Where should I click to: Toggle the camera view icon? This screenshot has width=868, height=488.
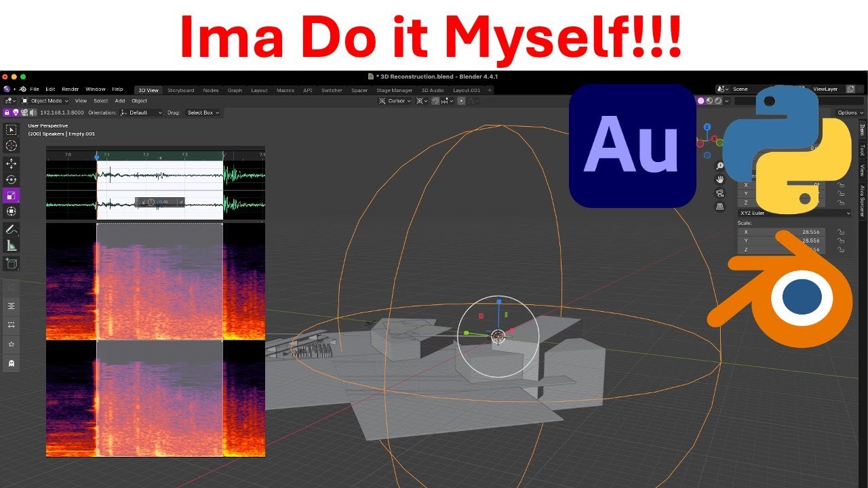coord(719,193)
